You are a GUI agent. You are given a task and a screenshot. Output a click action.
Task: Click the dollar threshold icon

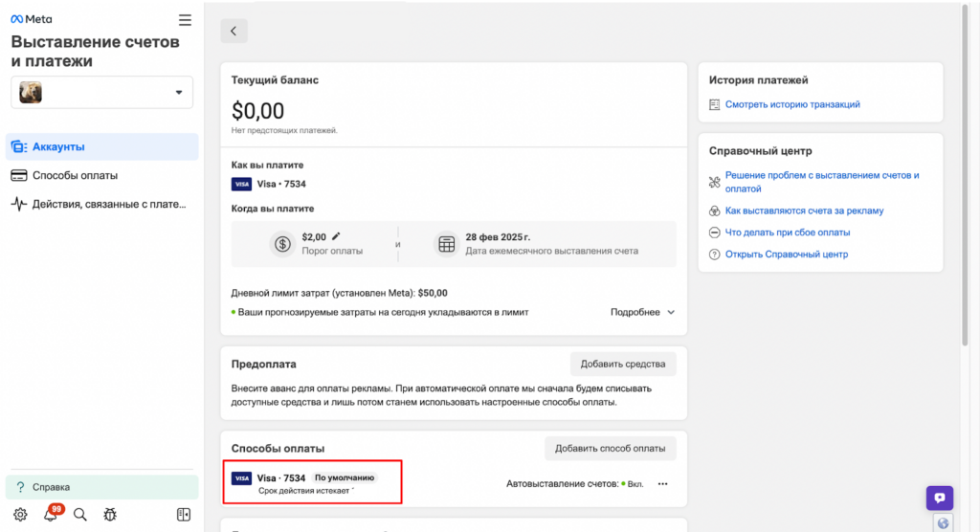(x=282, y=244)
